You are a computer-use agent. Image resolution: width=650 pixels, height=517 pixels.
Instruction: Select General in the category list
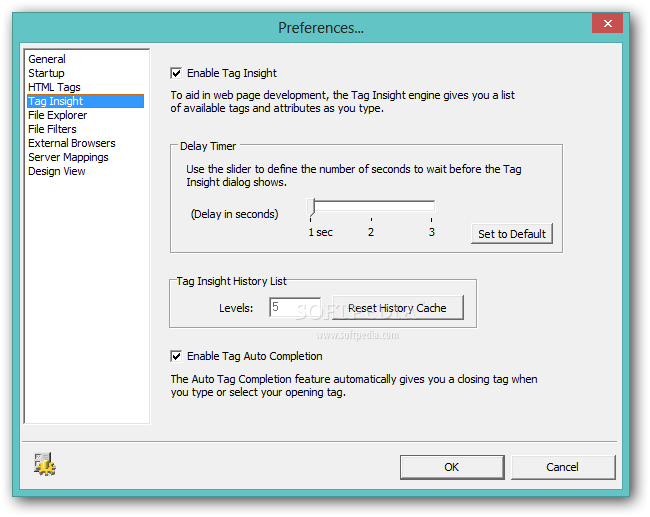tap(85, 59)
